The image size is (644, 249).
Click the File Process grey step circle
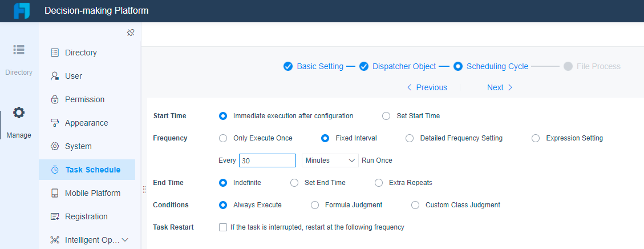click(568, 66)
